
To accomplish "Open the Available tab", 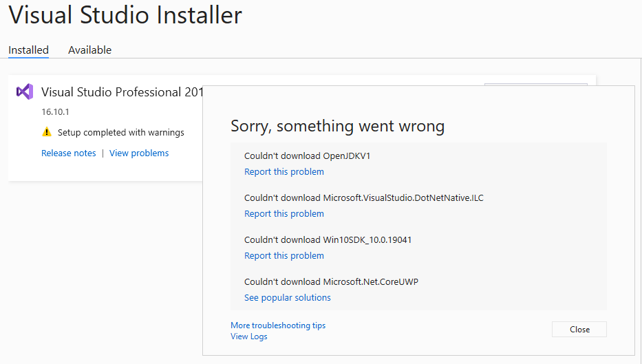I will [89, 50].
